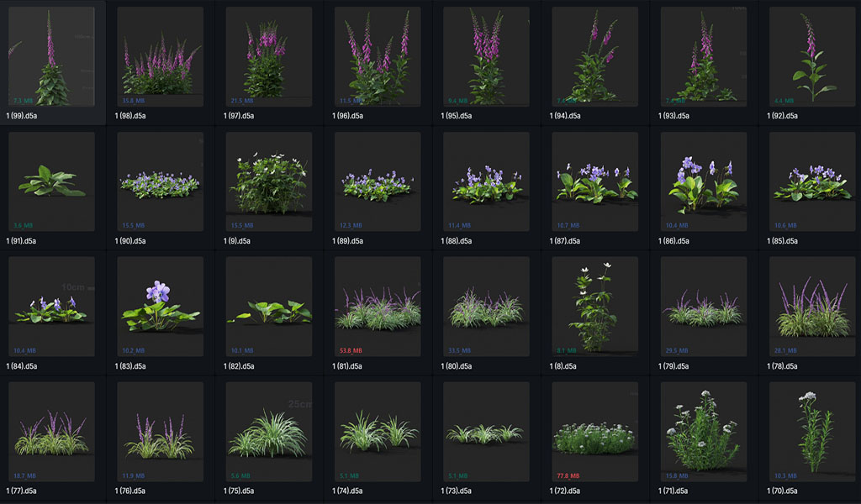Pick the 1 (81).d5a thumbnail with 53.8 MB size
The width and height of the screenshot is (861, 504).
point(378,306)
